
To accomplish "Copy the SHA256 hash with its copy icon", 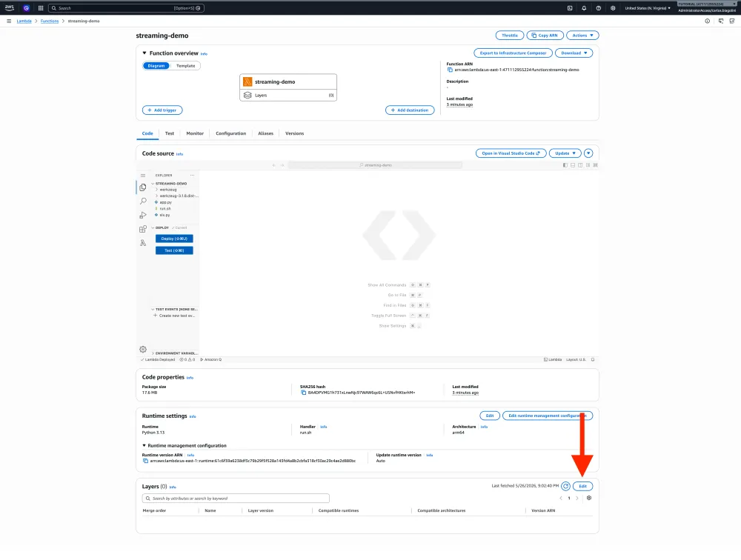I will (303, 393).
